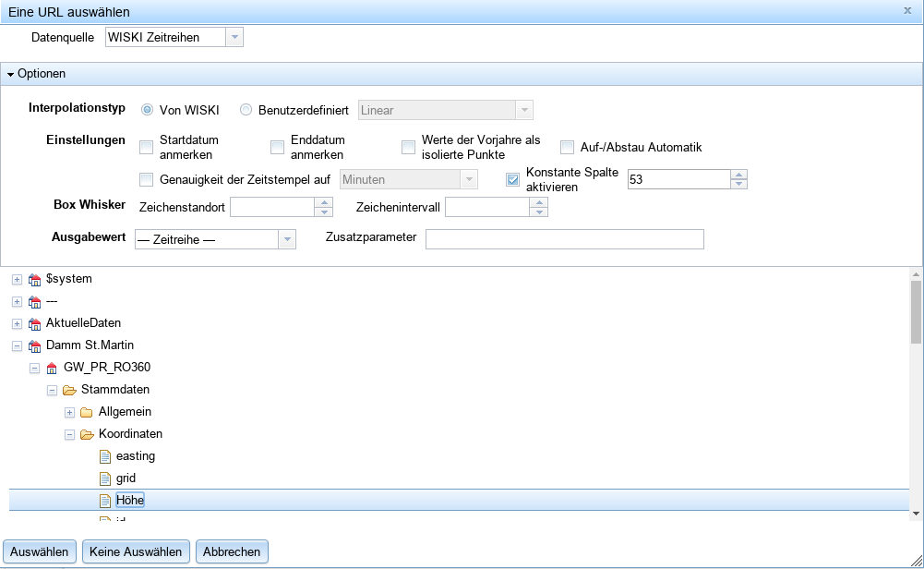Click the easting document icon
The width and height of the screenshot is (924, 569).
[x=104, y=456]
